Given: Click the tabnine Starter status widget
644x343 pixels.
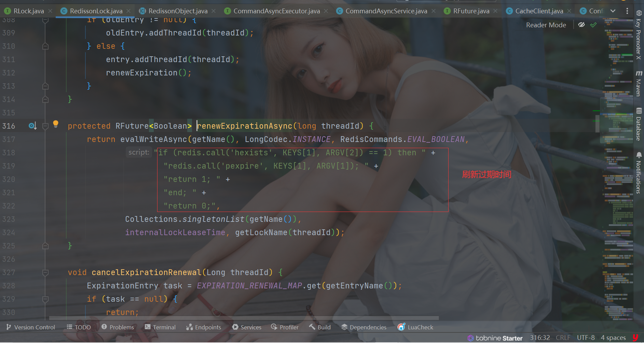Looking at the screenshot, I should click(x=495, y=338).
